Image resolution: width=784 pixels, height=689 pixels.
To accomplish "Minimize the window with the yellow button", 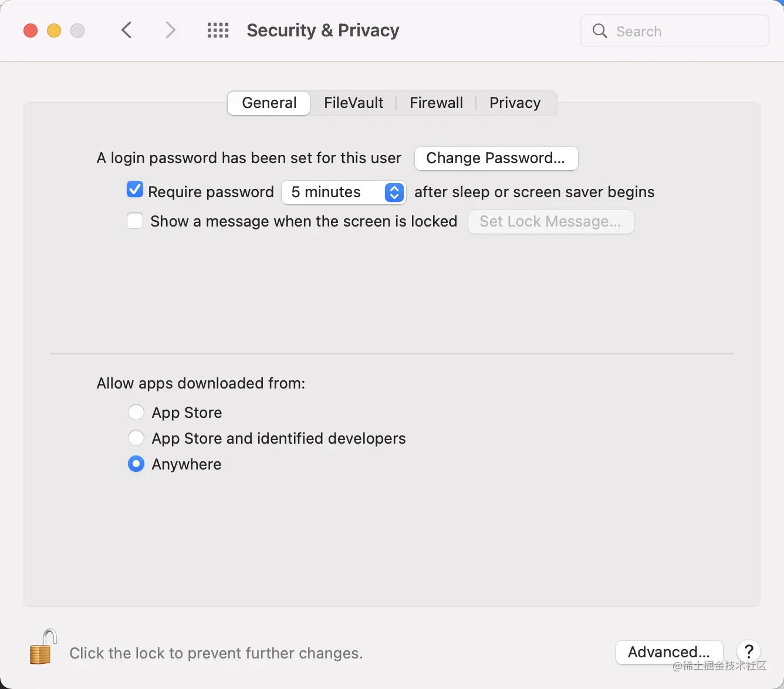I will click(x=54, y=31).
